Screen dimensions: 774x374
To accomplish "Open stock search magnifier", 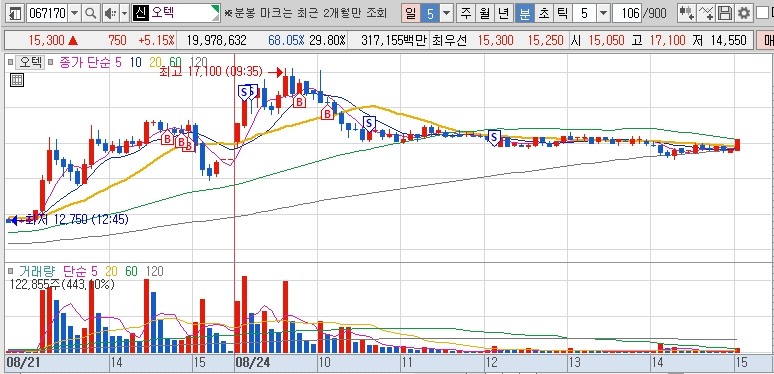I will pos(90,13).
